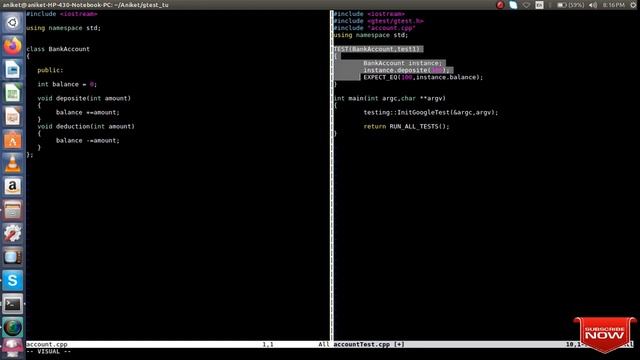Open the battery 59% indicator menu

click(570, 5)
